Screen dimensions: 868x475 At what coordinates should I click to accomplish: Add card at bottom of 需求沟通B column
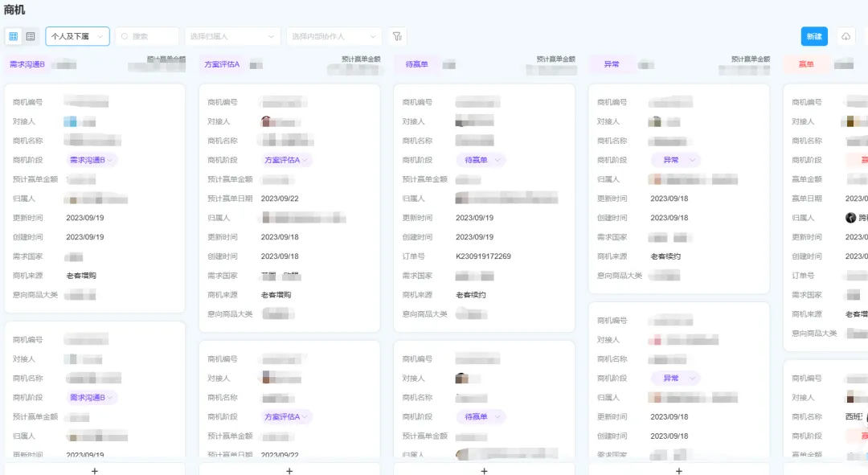[95, 470]
